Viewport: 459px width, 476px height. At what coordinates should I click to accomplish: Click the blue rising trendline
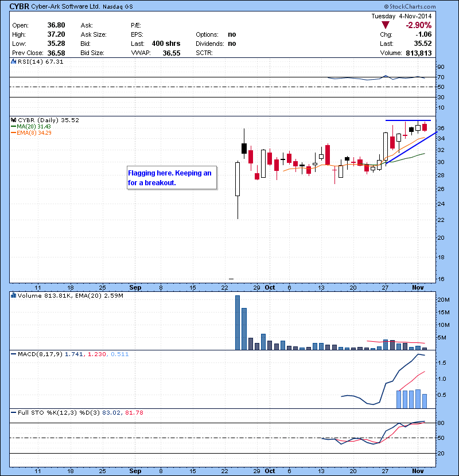(x=411, y=148)
